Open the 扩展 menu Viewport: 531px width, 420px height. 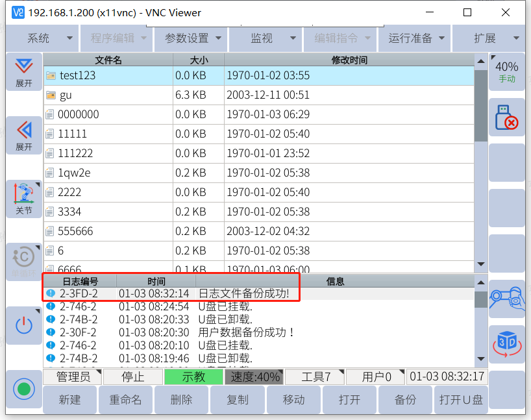[x=491, y=38]
